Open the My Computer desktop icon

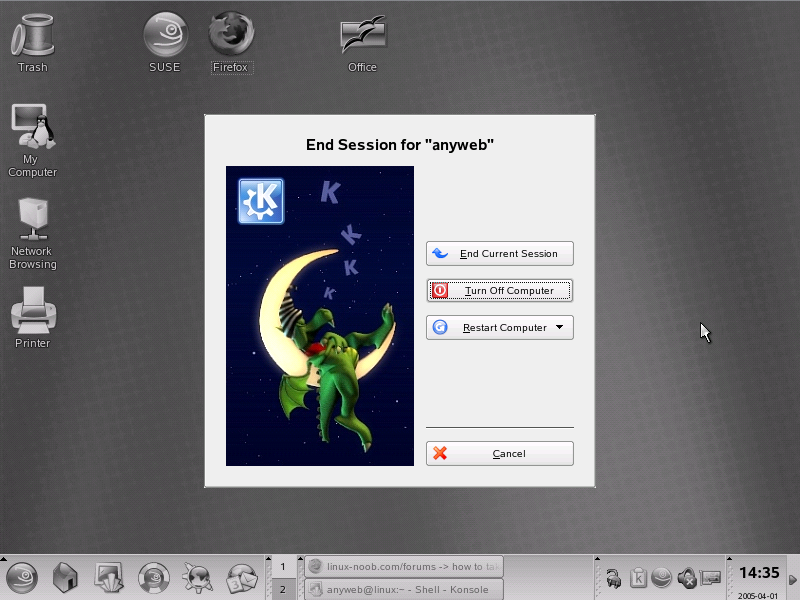coord(33,140)
